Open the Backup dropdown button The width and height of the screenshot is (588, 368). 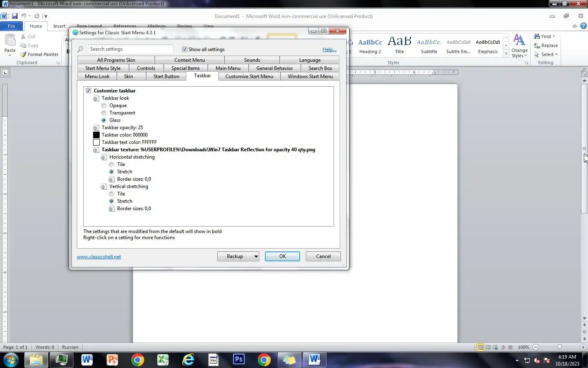(x=238, y=256)
